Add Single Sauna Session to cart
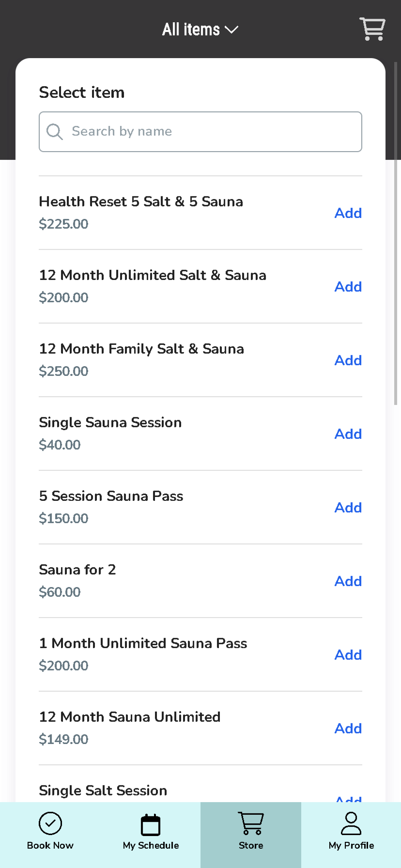The image size is (401, 868). tap(348, 434)
